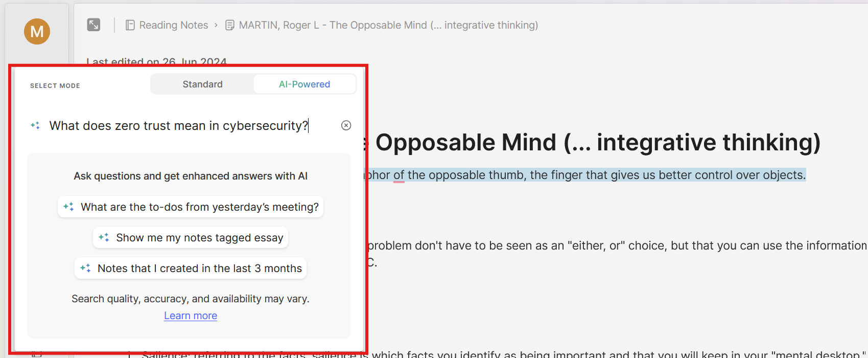
Task: Click the highlighted opposable thumb sentence
Action: pos(587,175)
